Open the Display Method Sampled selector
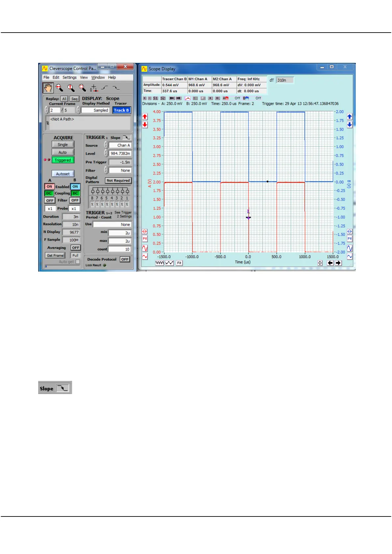 pyautogui.click(x=95, y=110)
